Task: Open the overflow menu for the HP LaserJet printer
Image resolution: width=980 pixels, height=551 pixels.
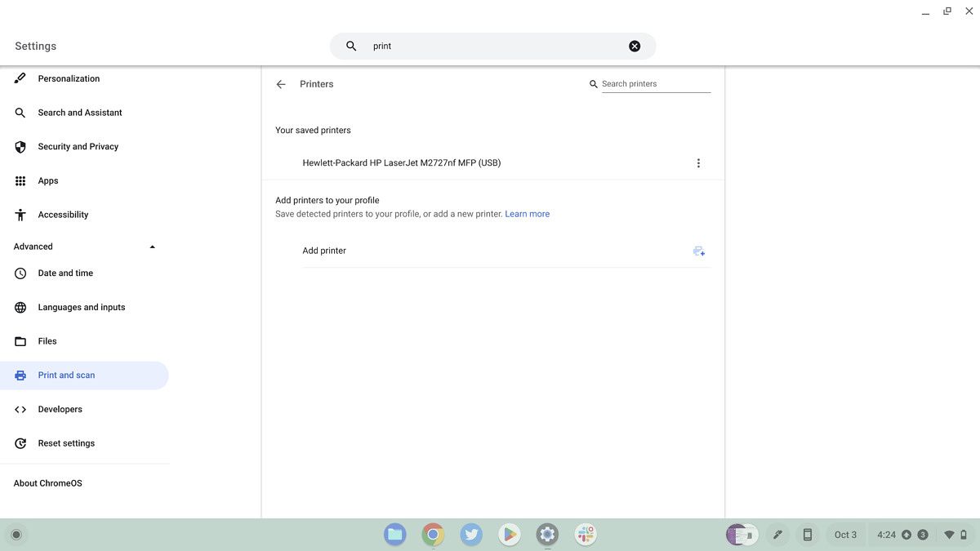Action: 698,162
